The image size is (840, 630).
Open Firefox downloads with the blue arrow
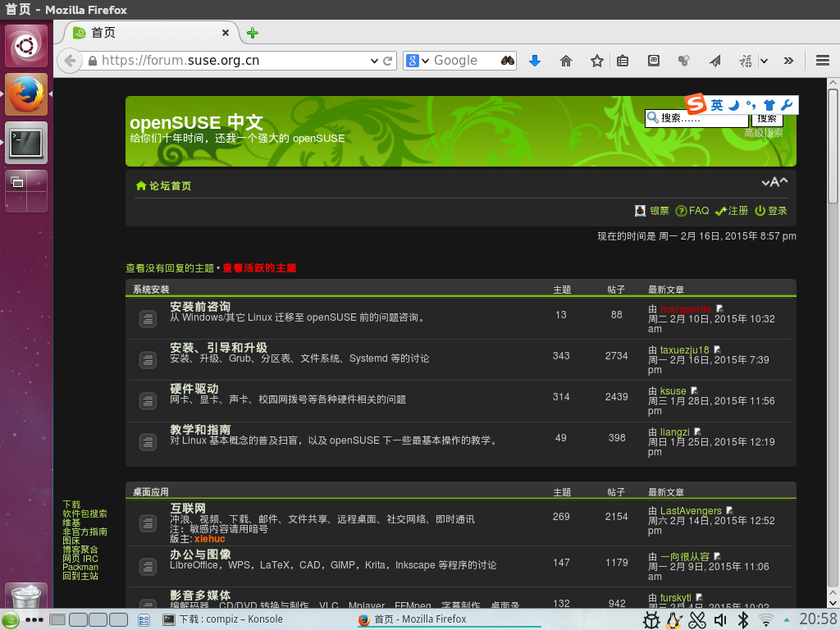[535, 61]
